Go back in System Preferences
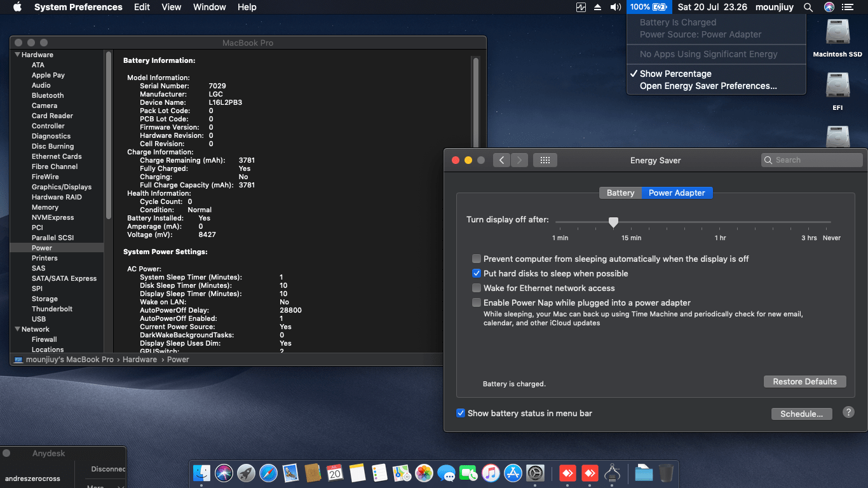The height and width of the screenshot is (488, 868). [502, 160]
